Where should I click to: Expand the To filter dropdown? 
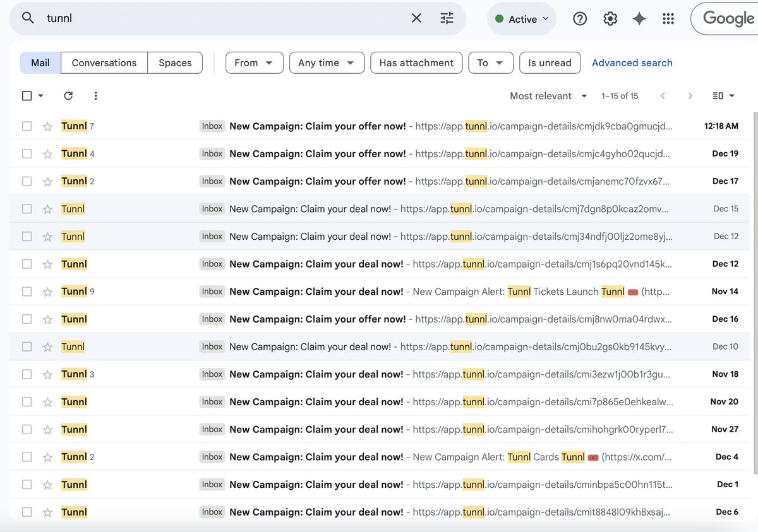(x=491, y=63)
